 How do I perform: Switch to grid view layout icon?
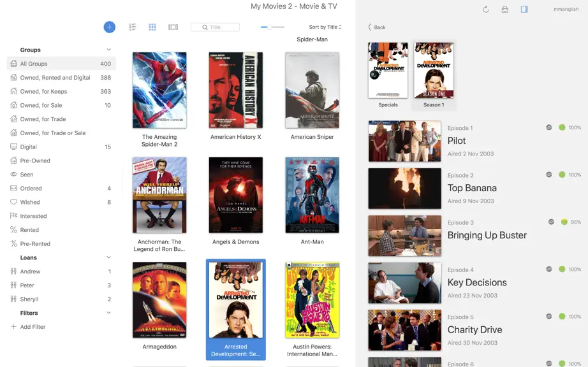[152, 27]
